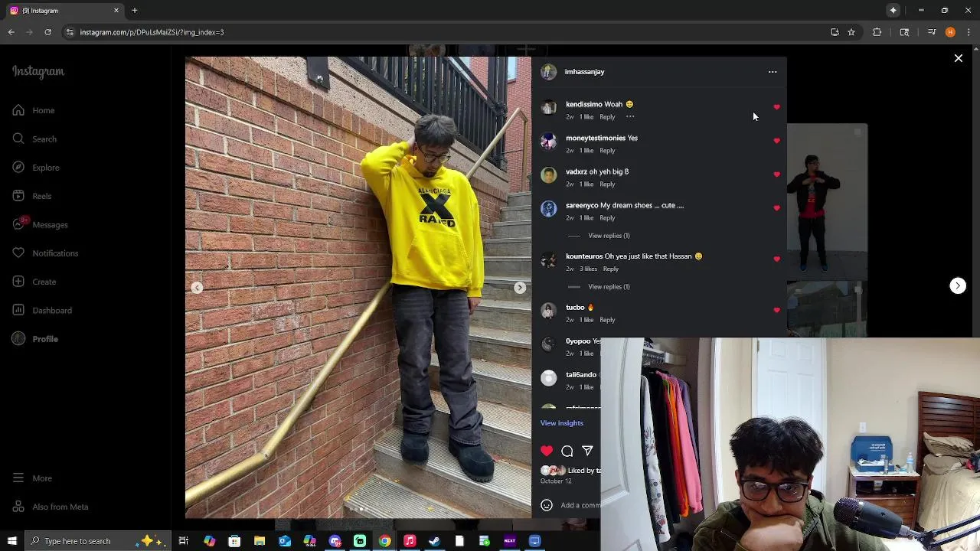Screen dimensions: 980x551
Task: Click the Instagram logo
Action: coord(38,71)
